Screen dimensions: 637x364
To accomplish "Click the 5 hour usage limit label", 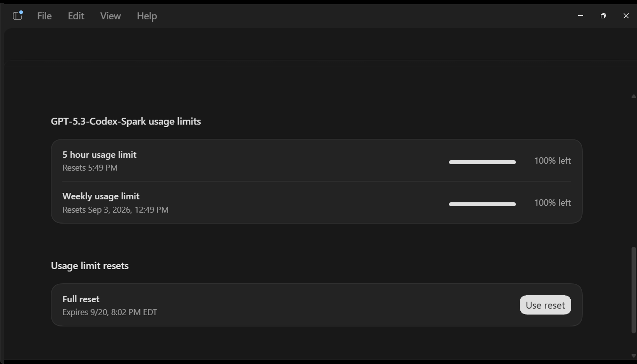I will (99, 155).
